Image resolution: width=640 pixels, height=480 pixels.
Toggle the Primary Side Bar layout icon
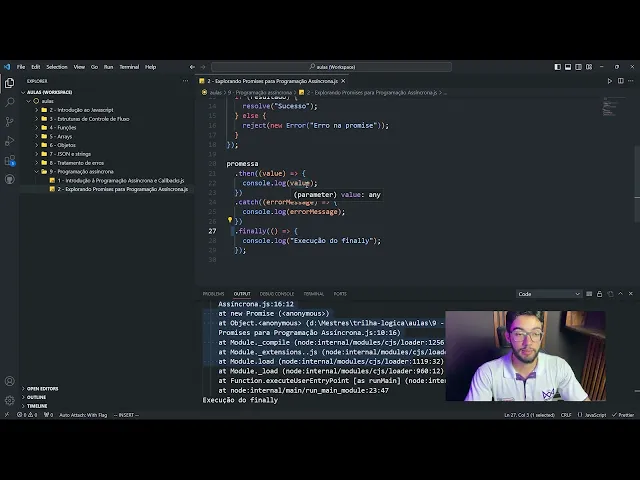558,67
